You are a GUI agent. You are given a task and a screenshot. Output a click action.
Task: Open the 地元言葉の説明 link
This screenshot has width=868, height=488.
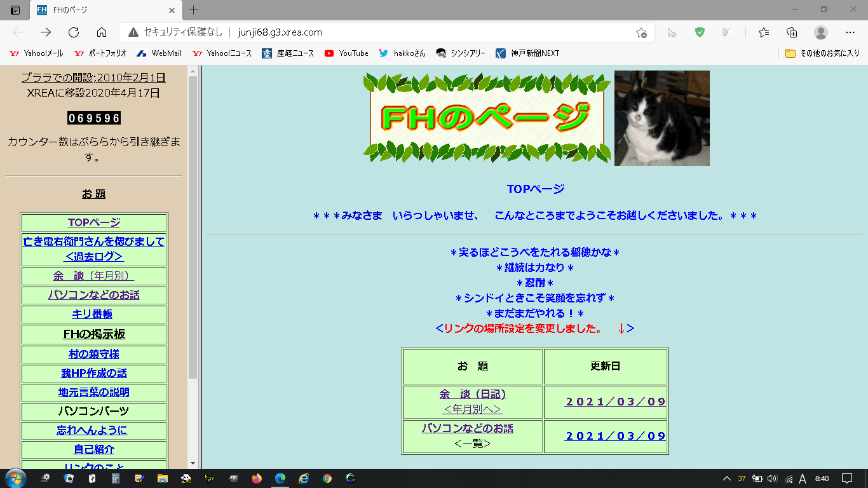click(x=94, y=392)
